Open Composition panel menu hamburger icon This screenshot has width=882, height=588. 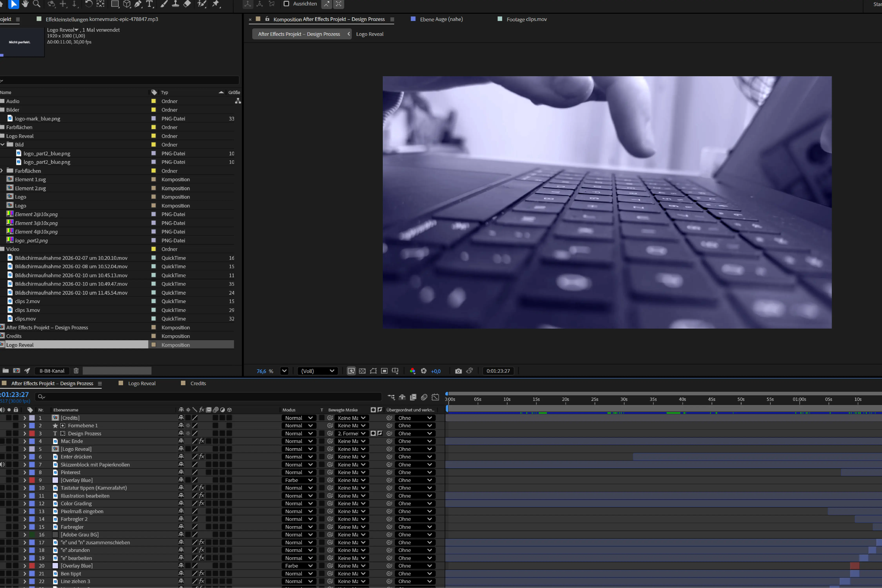click(392, 20)
